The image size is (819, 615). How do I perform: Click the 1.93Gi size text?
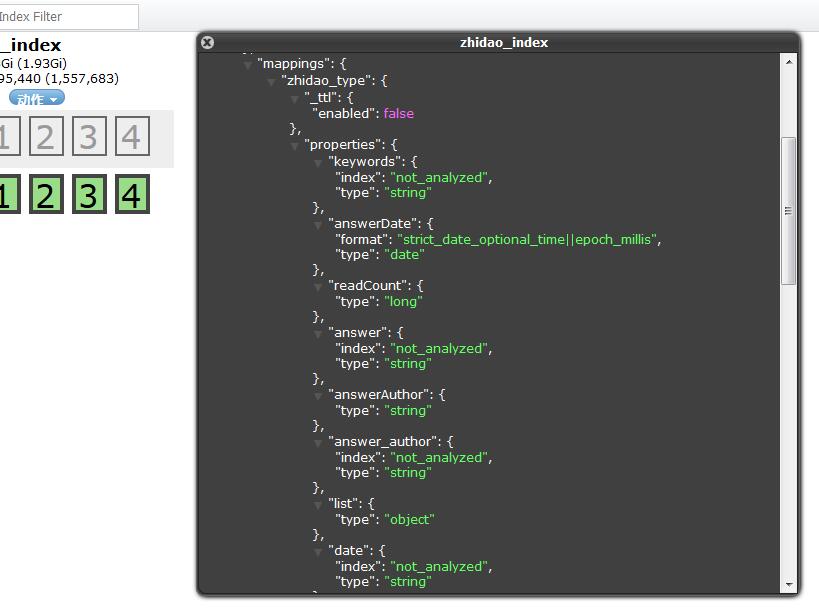[42, 63]
